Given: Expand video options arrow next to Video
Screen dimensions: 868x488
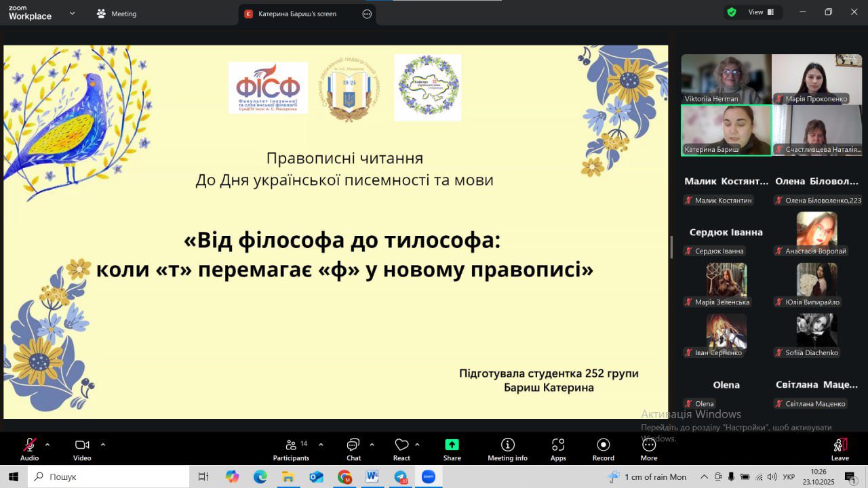Looking at the screenshot, I should (103, 445).
